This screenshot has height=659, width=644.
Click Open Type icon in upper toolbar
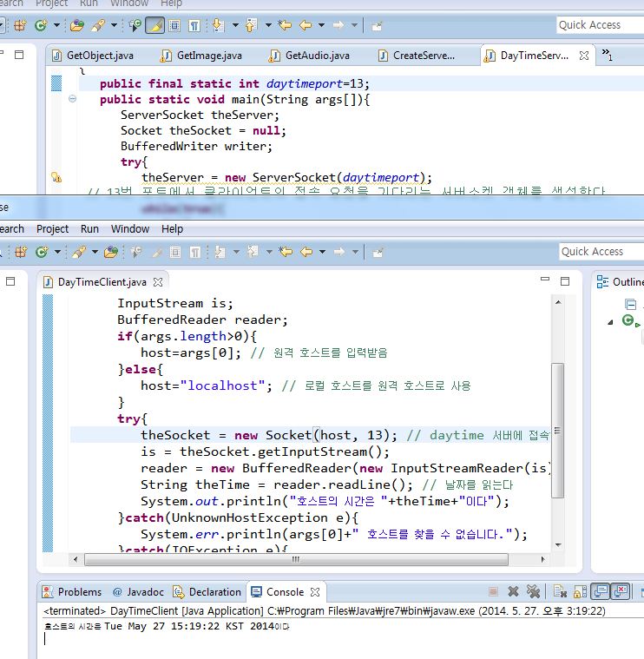(76, 26)
